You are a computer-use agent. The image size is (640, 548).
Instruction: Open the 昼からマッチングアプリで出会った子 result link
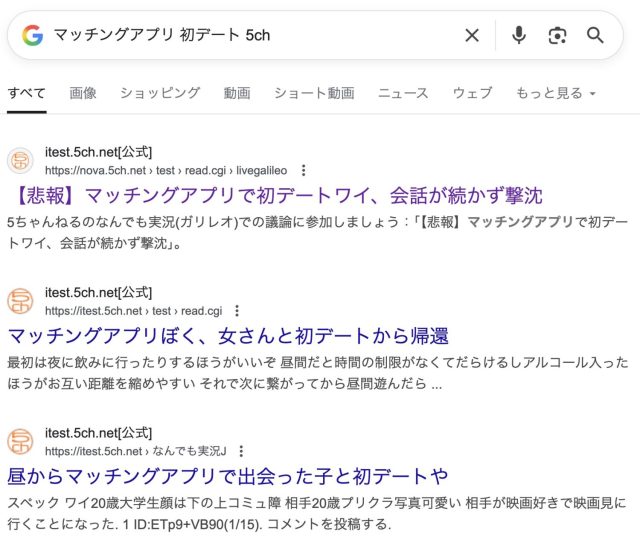[x=227, y=475]
